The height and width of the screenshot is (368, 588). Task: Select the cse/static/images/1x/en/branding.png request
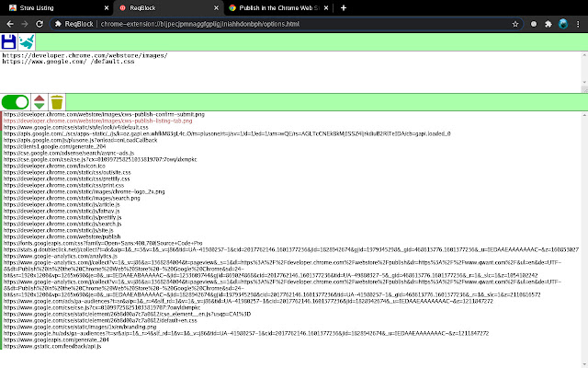tap(80, 327)
